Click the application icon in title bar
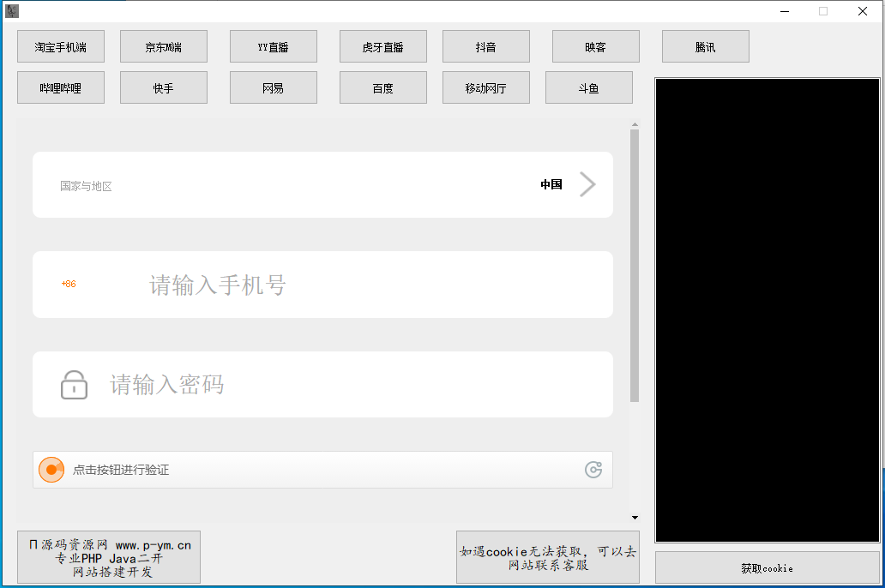The width and height of the screenshot is (885, 588). pyautogui.click(x=12, y=11)
